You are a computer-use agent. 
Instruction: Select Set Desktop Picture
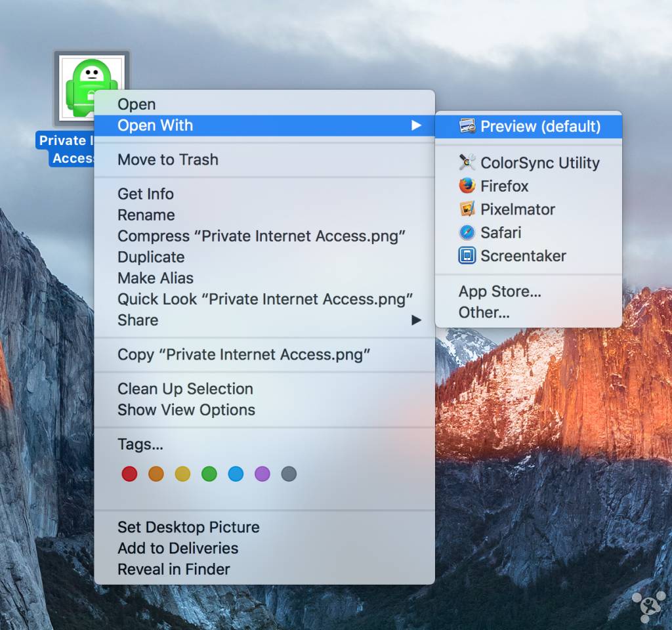188,527
